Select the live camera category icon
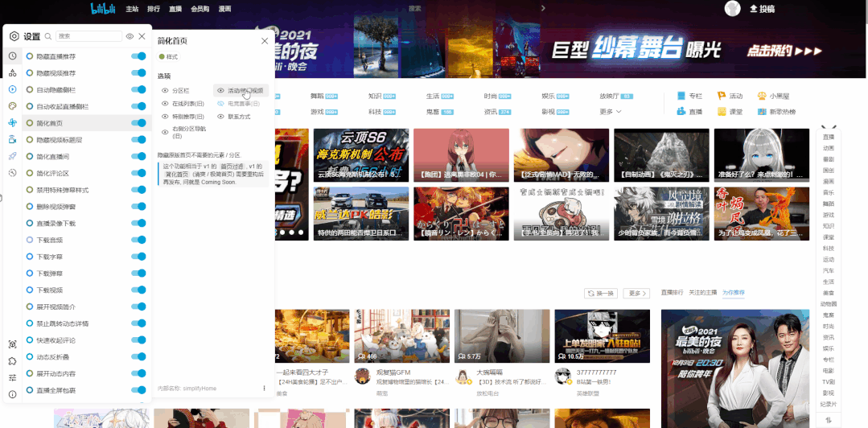The width and height of the screenshot is (868, 428). (12, 139)
